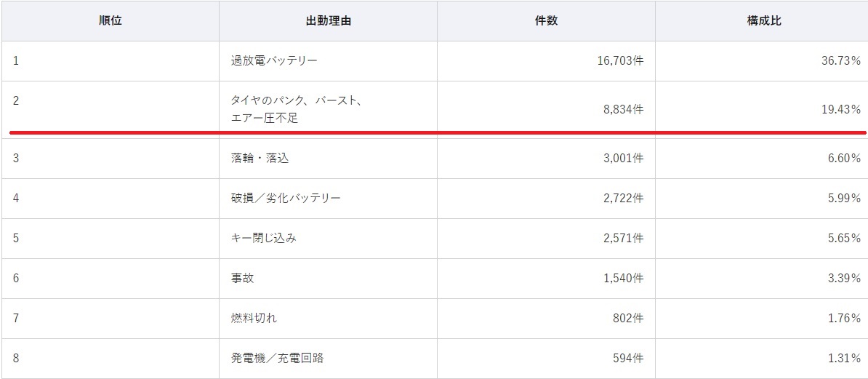Click the 燃料切れ reason cell
This screenshot has width=868, height=379.
pos(254,318)
